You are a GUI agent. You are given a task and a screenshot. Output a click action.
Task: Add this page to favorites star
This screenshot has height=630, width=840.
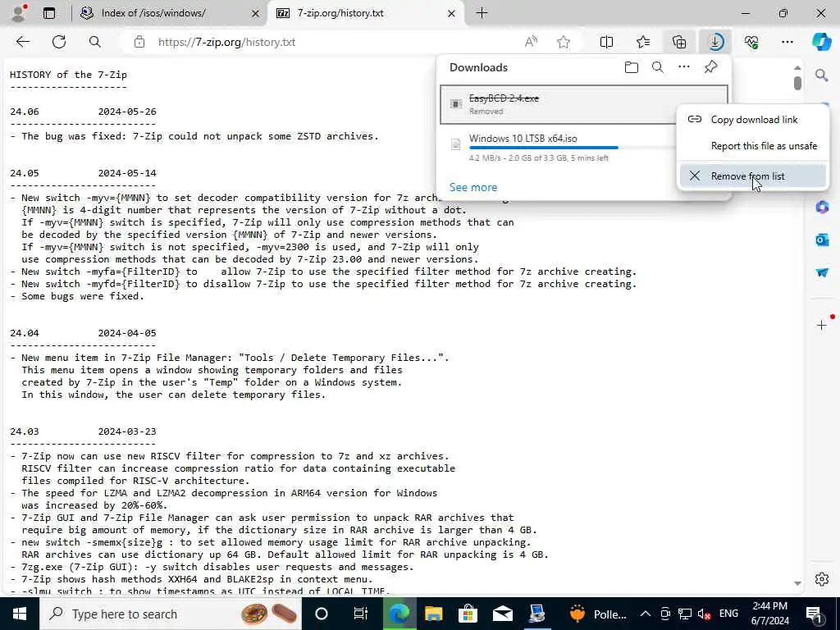point(563,42)
